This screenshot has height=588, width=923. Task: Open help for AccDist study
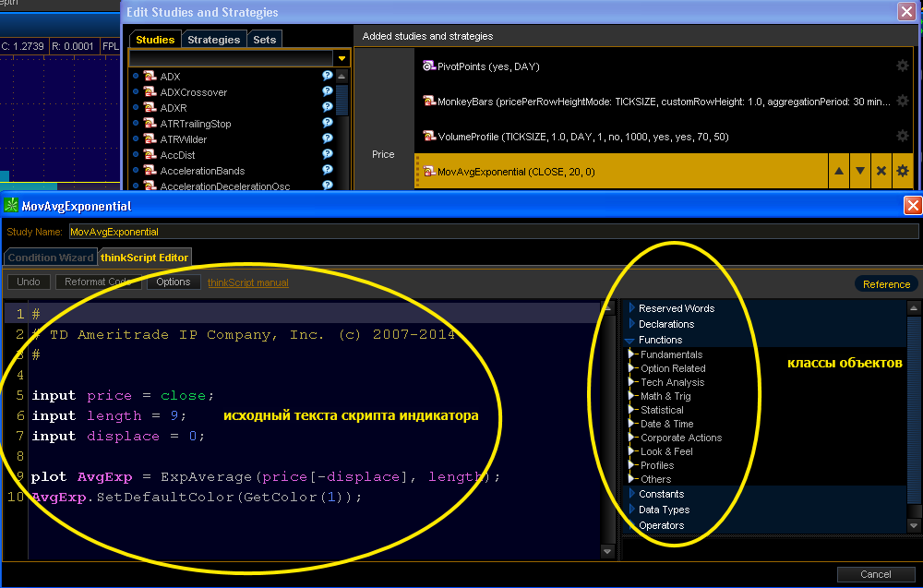click(328, 153)
